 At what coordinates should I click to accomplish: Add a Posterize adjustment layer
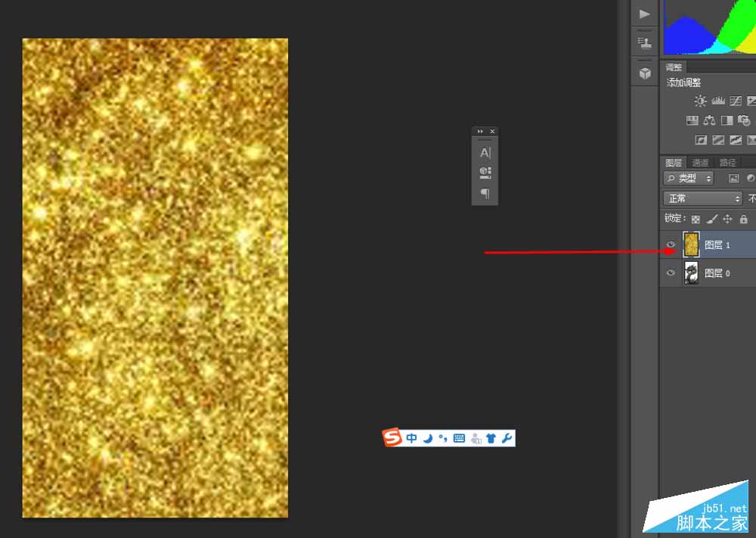(x=718, y=140)
